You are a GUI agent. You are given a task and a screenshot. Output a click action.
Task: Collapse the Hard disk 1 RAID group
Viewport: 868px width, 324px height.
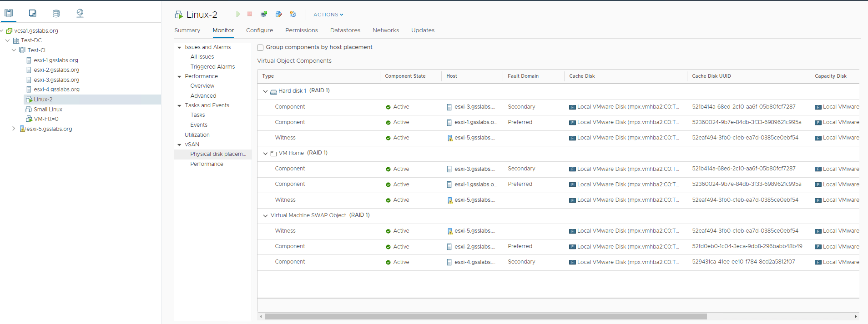(265, 91)
